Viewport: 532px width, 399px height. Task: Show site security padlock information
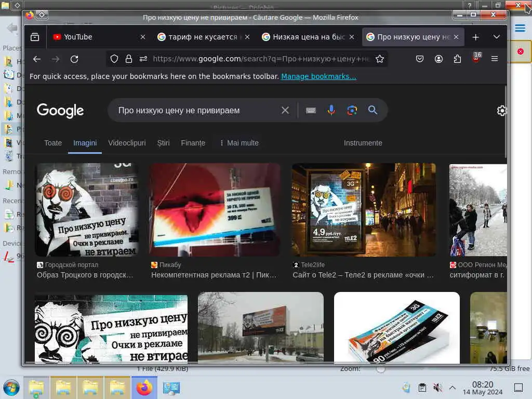[129, 59]
